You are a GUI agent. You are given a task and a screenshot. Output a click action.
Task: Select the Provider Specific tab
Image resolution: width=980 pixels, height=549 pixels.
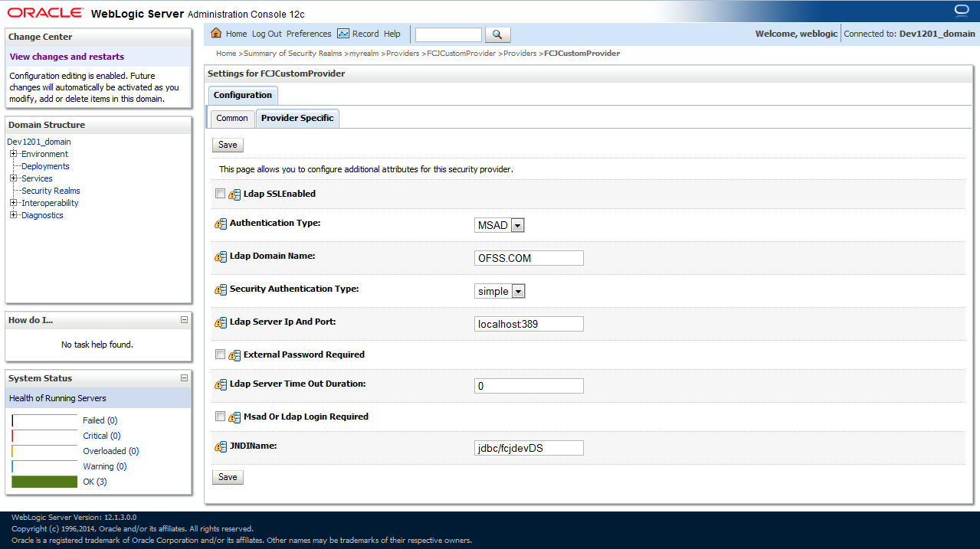[297, 118]
